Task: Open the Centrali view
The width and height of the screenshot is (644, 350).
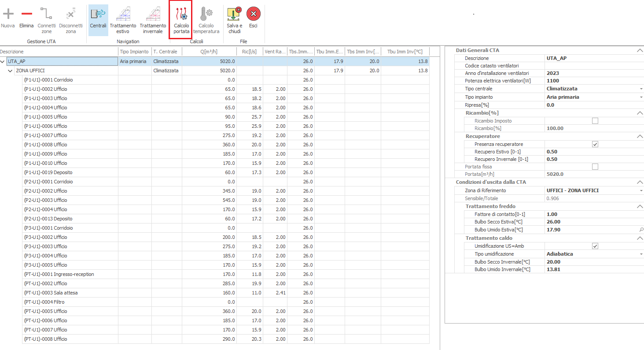Action: click(x=98, y=14)
